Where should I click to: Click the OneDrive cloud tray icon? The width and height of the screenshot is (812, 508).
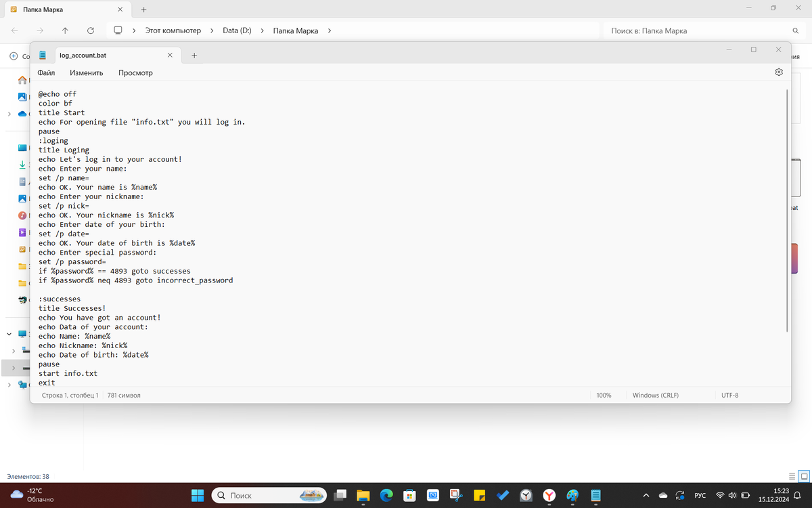[x=663, y=495]
